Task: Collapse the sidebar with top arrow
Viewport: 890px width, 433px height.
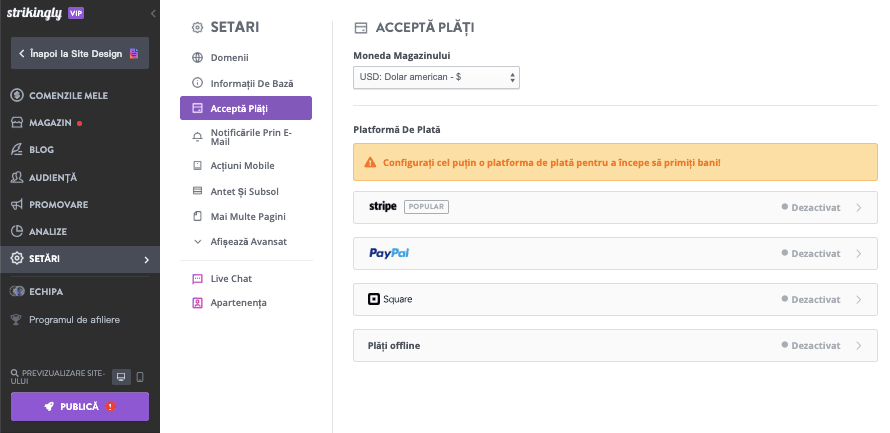Action: (x=153, y=13)
